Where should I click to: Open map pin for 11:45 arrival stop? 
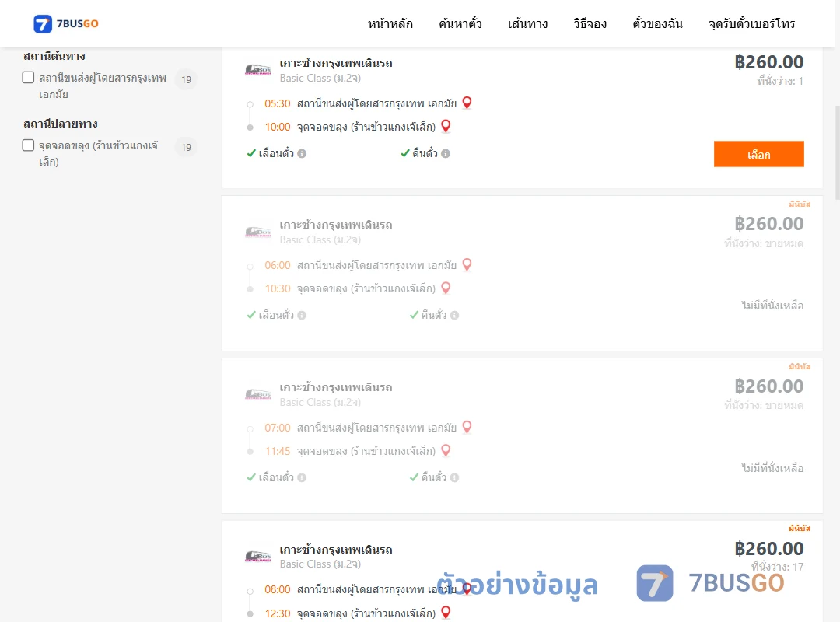pyautogui.click(x=446, y=451)
